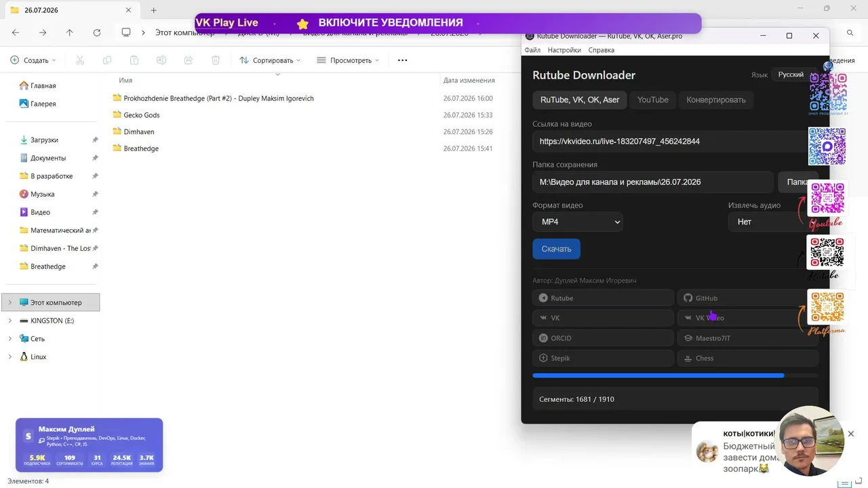Click the Share icon in Explorer toolbar

coord(189,60)
